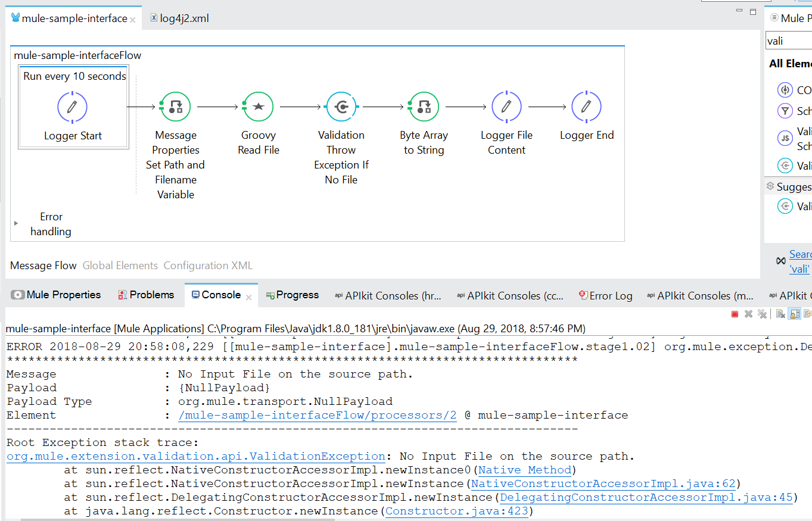Terminate the running app with red stop icon
Viewport: 812px width, 521px height.
point(735,314)
